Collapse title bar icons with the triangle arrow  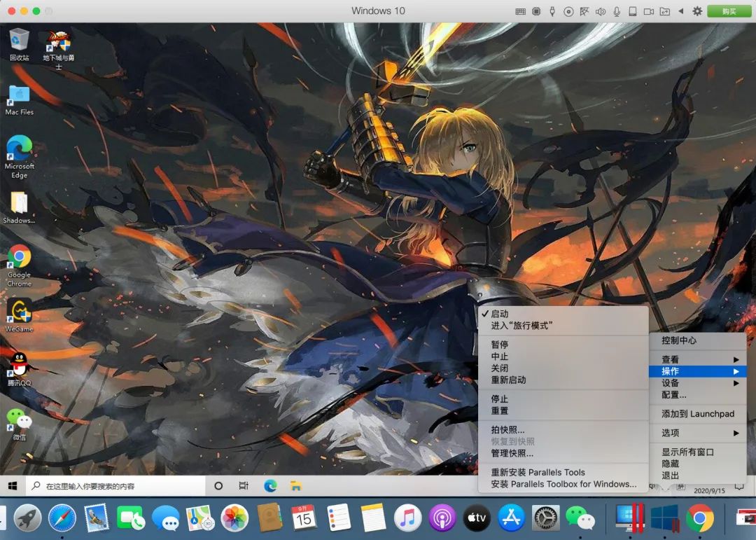coord(681,11)
